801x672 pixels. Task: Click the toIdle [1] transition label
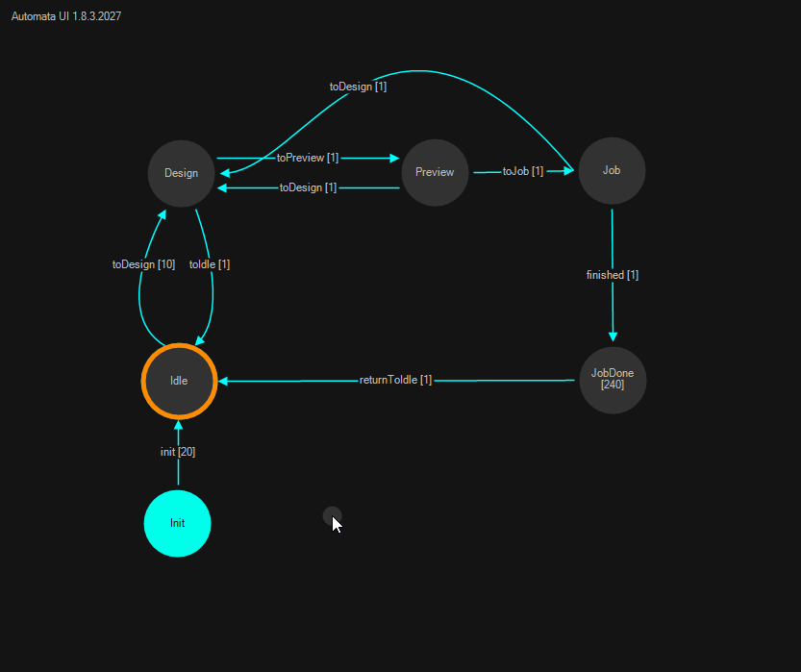pos(210,264)
